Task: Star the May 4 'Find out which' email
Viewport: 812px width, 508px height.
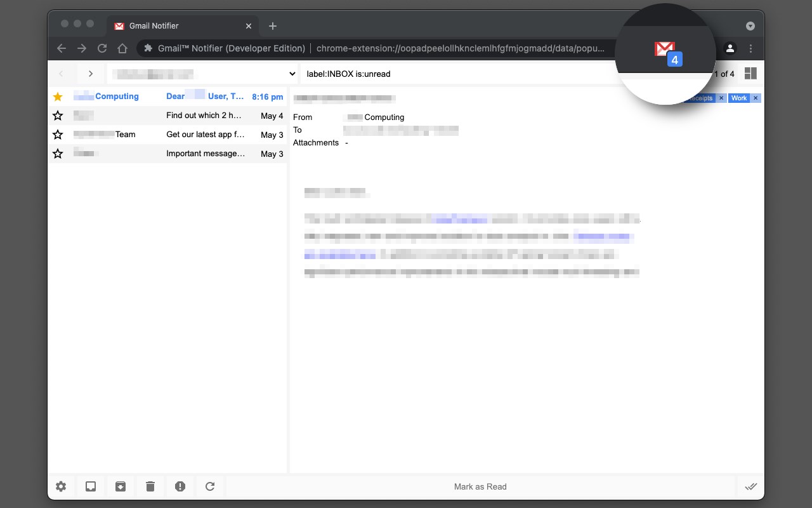Action: tap(58, 116)
